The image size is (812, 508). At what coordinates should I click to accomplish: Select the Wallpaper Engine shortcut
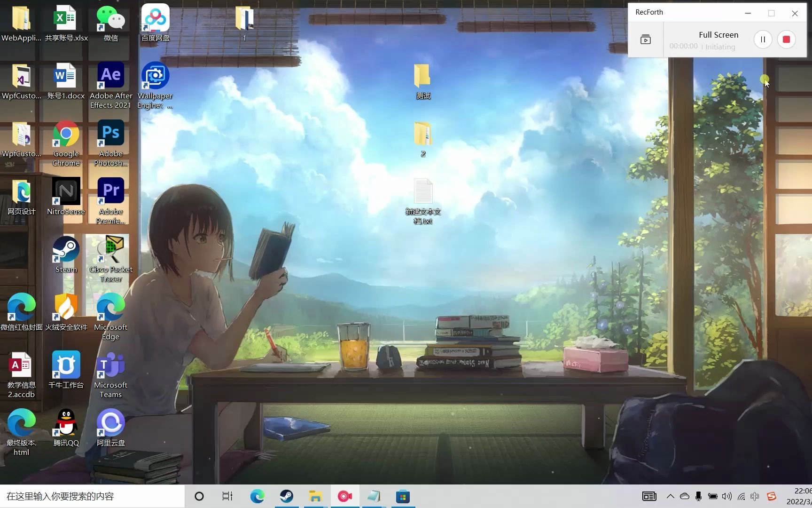(155, 86)
